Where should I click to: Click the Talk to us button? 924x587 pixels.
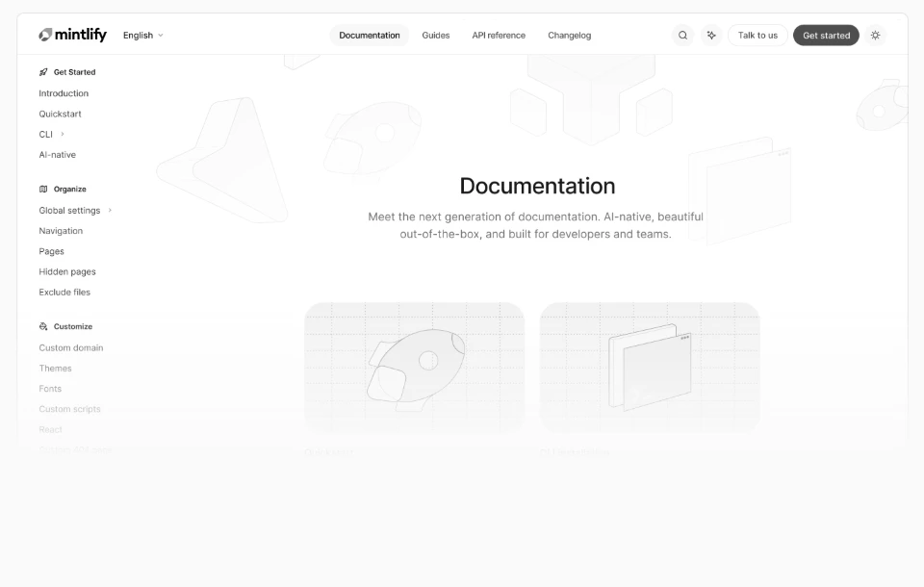coord(757,36)
